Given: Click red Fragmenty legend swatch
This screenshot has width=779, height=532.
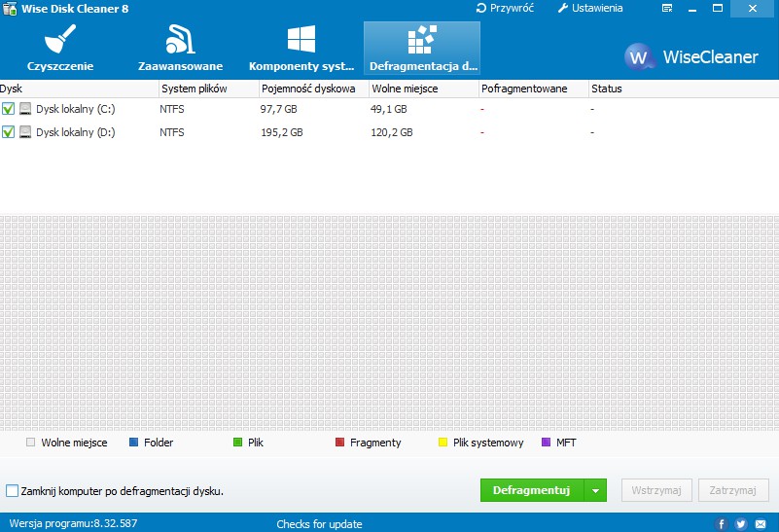Looking at the screenshot, I should tap(339, 443).
